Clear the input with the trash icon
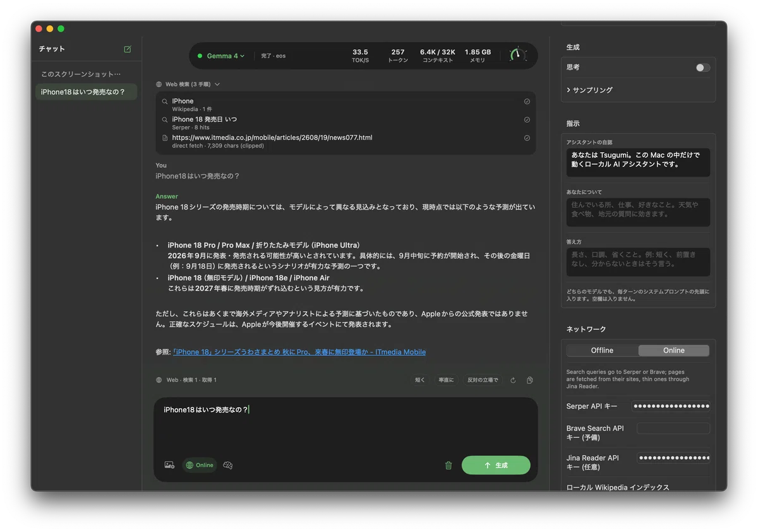 tap(448, 465)
